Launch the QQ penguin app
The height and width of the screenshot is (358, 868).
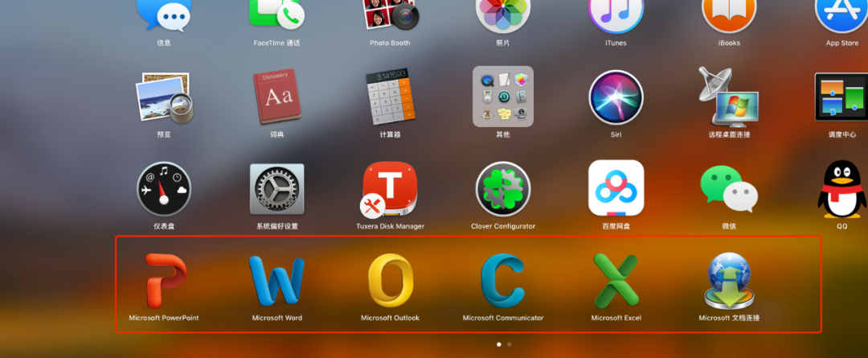click(x=841, y=189)
